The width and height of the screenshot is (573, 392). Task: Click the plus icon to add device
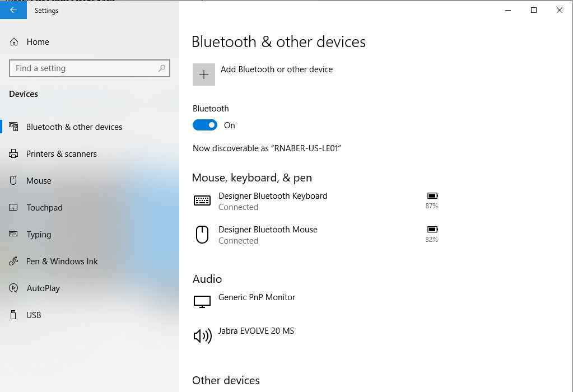pos(204,74)
